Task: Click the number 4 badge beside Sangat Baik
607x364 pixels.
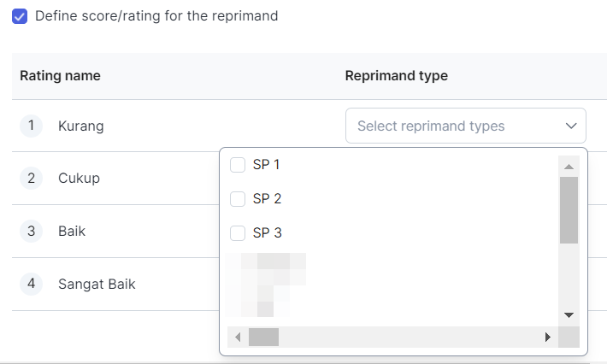Action: (x=31, y=284)
